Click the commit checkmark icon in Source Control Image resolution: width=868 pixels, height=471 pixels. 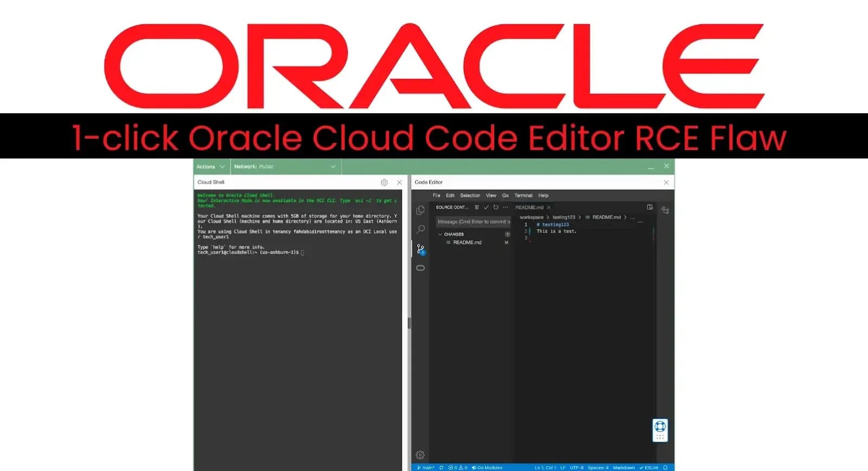(486, 207)
